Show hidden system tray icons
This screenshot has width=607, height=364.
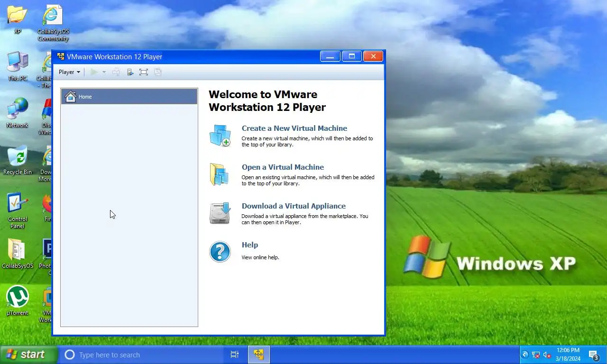coord(525,355)
